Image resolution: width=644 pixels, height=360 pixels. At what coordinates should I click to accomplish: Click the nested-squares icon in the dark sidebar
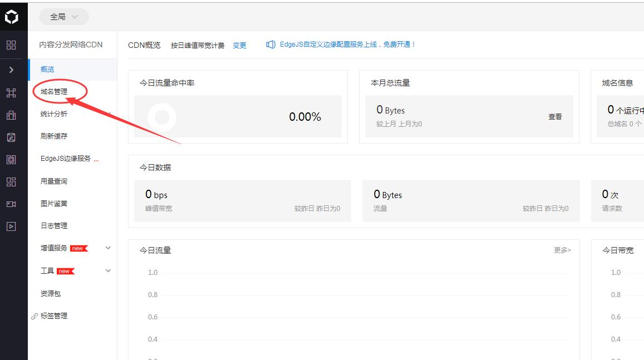(12, 160)
